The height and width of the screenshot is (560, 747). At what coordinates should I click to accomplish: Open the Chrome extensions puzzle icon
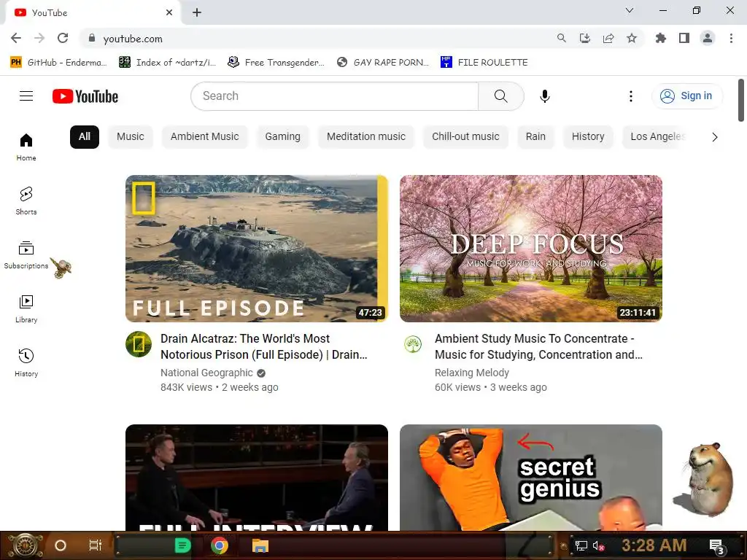point(661,38)
